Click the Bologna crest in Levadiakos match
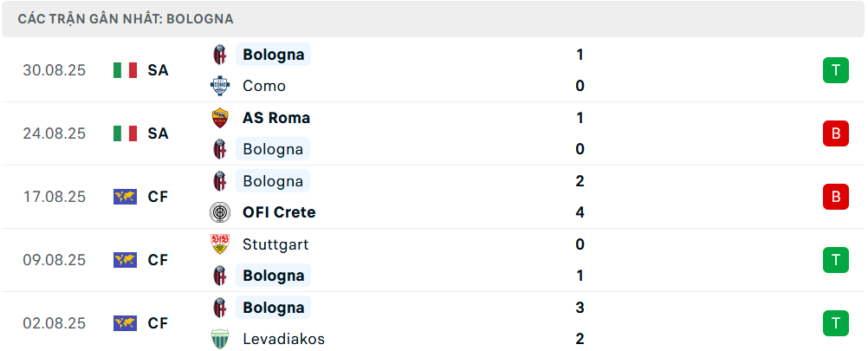This screenshot has height=351, width=868. [220, 308]
